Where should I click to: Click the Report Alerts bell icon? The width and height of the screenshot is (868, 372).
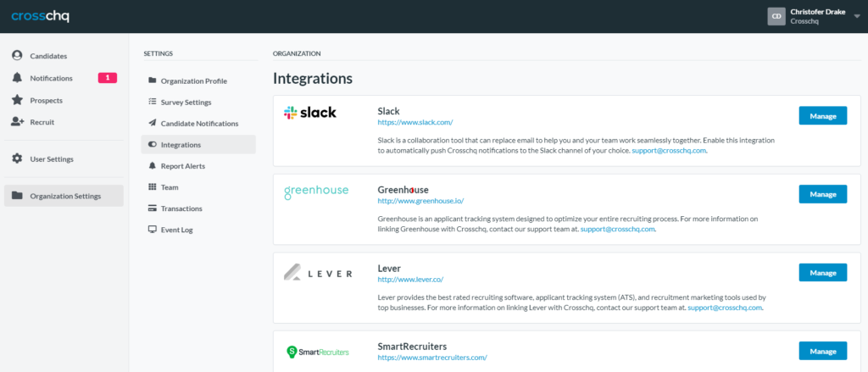tap(152, 166)
